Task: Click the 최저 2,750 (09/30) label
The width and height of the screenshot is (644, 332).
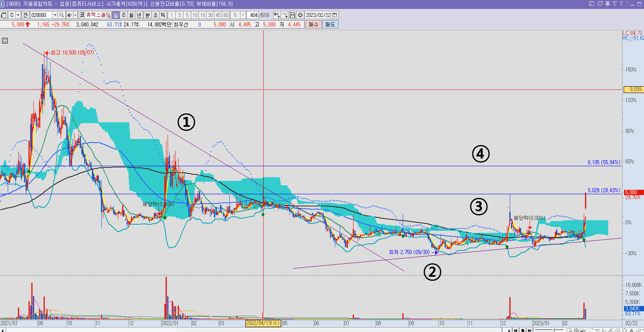Action: pyautogui.click(x=409, y=252)
